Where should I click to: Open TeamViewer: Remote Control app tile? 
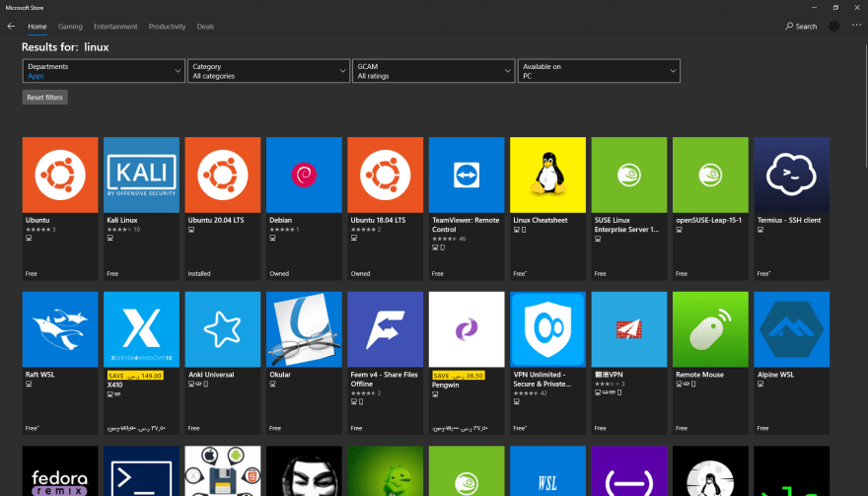point(467,208)
